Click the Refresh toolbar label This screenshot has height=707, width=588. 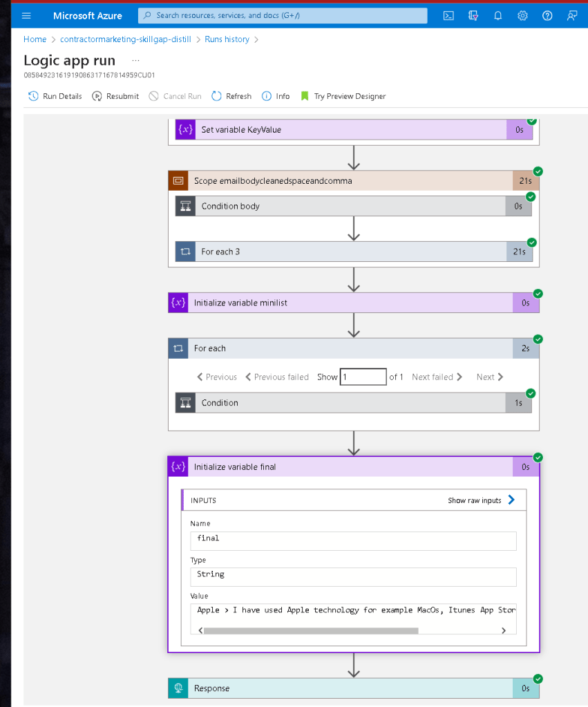[238, 96]
